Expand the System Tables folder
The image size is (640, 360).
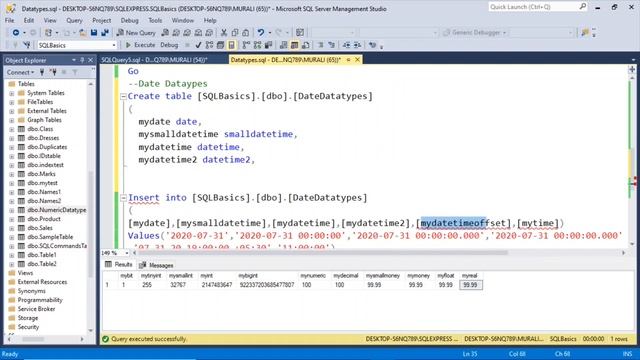pyautogui.click(x=12, y=93)
